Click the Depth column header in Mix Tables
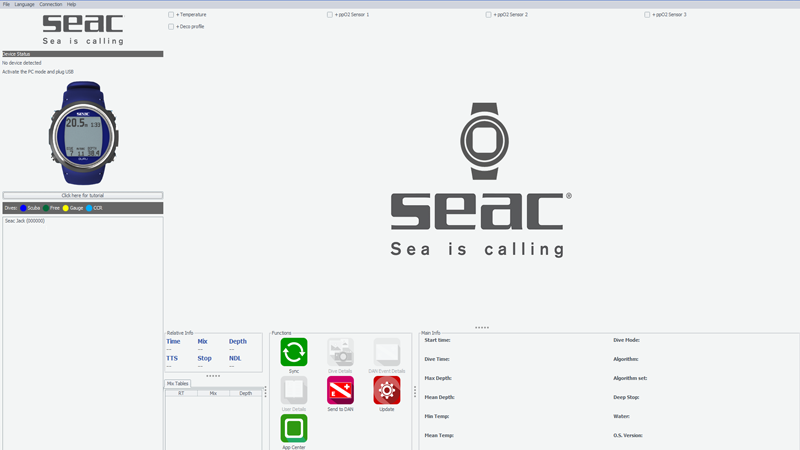The width and height of the screenshot is (800, 450). (245, 393)
